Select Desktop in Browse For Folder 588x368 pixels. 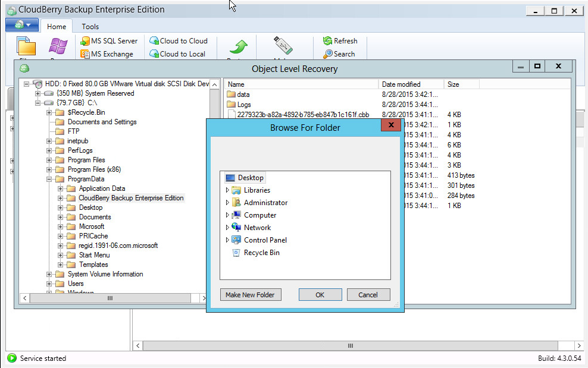(x=245, y=178)
